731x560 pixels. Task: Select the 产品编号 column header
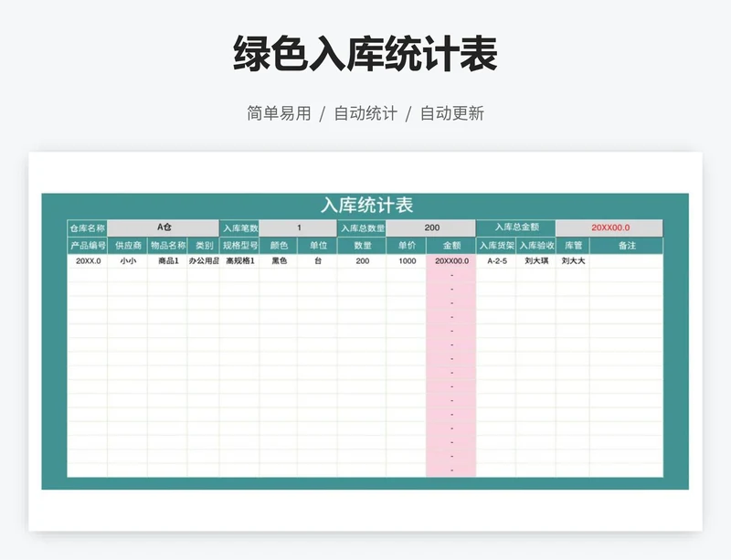87,245
